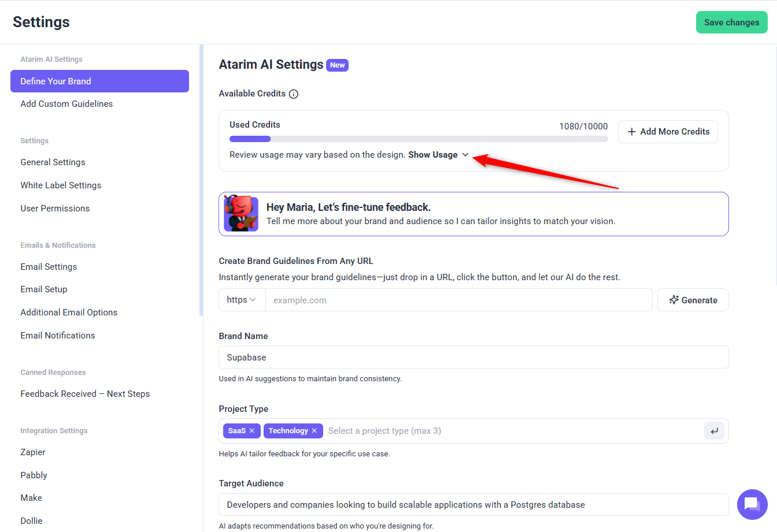Open the chat support bubble icon
777x532 pixels.
pyautogui.click(x=752, y=504)
